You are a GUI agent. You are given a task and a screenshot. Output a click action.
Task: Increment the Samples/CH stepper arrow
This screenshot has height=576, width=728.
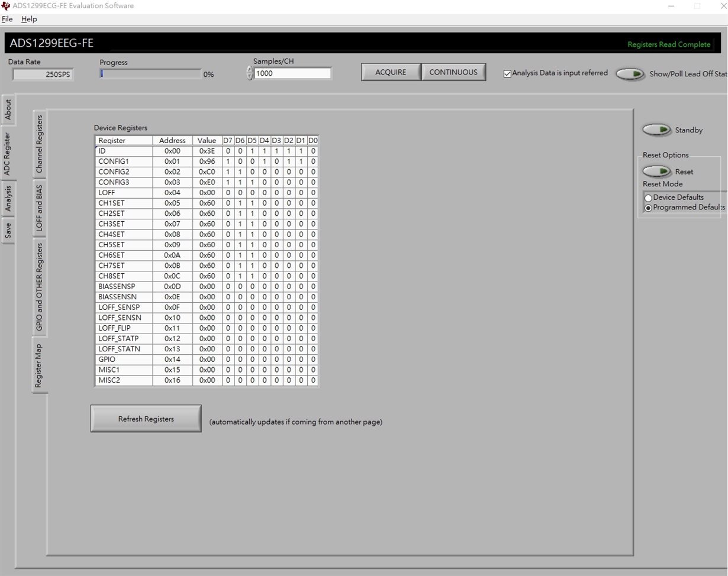pos(250,70)
